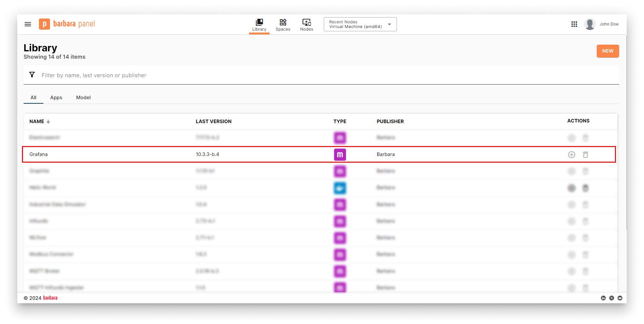Screen dimensions: 644x324
Task: Switch to the Apps tab
Action: tap(56, 97)
